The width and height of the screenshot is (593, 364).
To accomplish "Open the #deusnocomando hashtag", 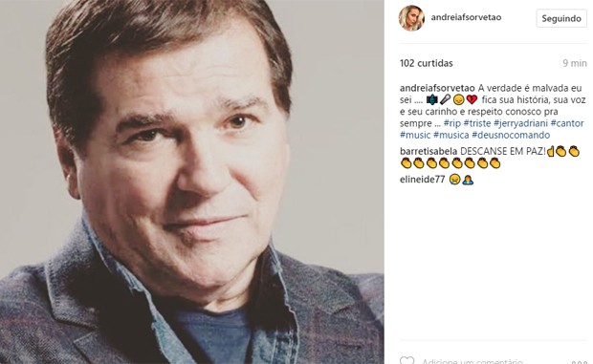I will click(511, 135).
